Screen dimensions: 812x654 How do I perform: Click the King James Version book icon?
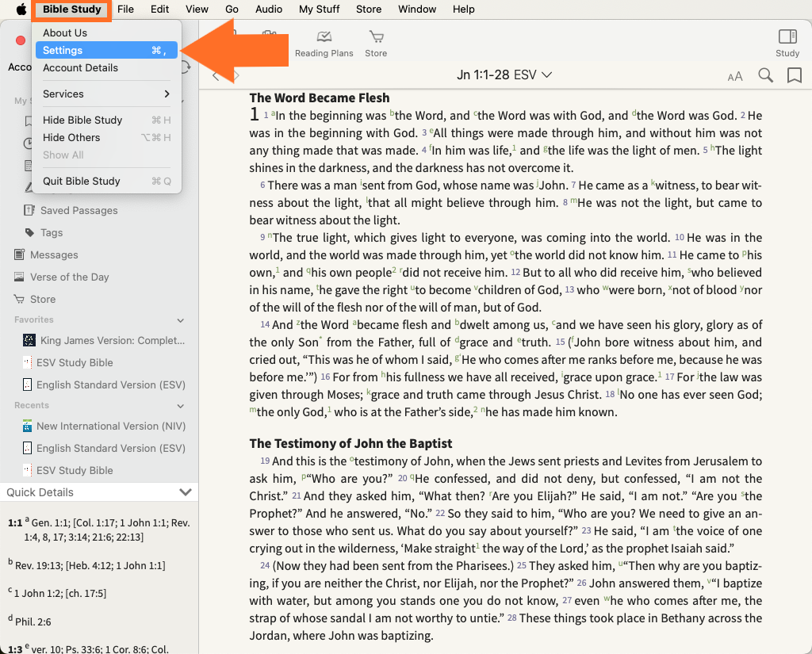[x=29, y=340]
